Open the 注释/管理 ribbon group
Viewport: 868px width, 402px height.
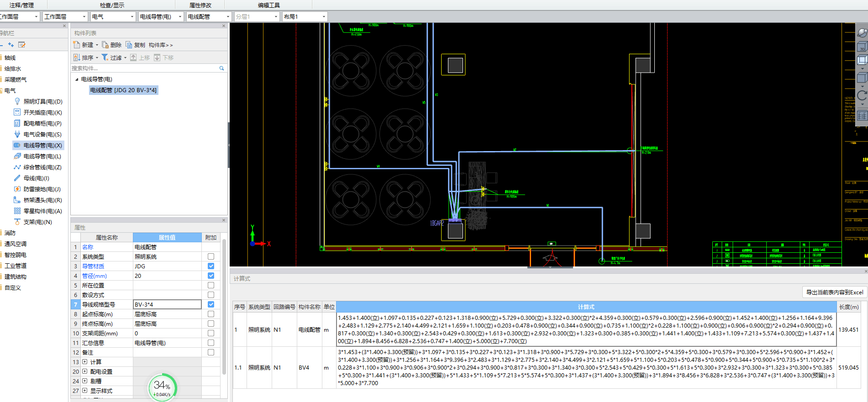(21, 5)
